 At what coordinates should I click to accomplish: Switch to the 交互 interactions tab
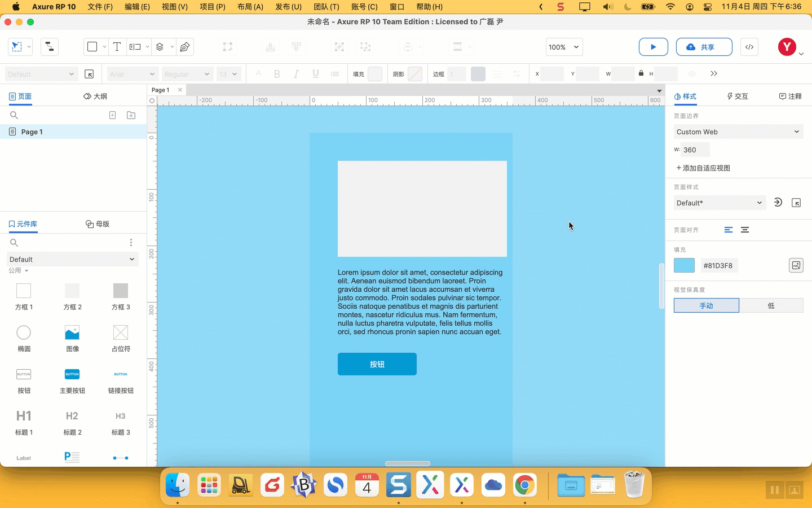738,97
